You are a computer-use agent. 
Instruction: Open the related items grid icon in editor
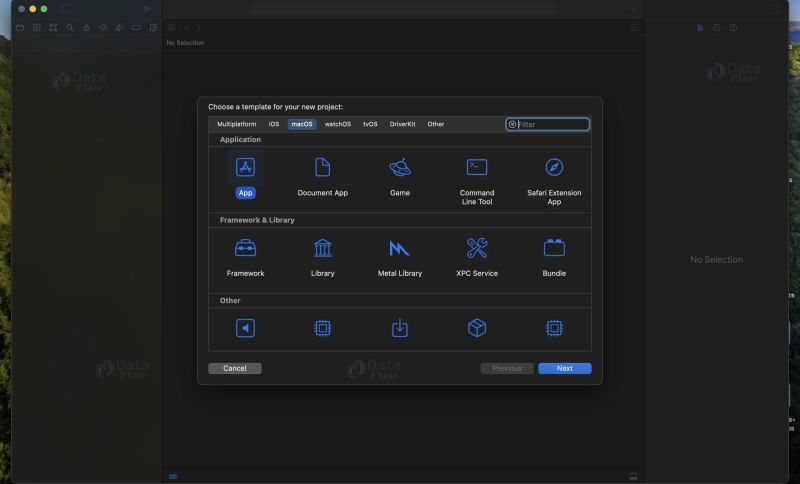pyautogui.click(x=171, y=28)
